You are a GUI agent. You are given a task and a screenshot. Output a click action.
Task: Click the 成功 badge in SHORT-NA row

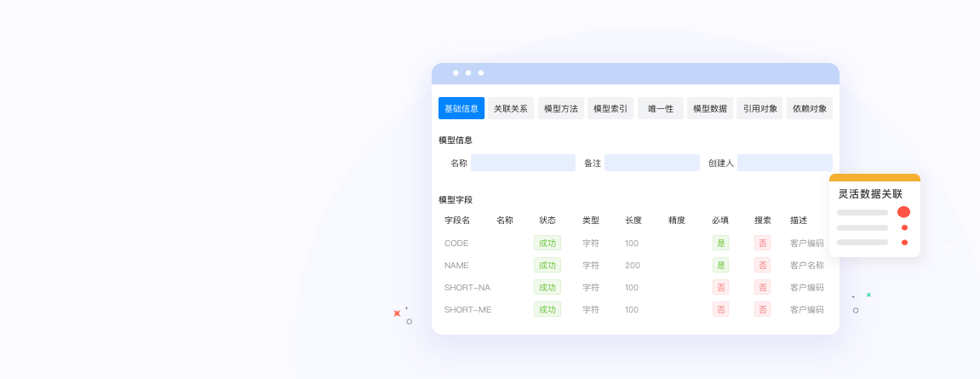[x=547, y=287]
